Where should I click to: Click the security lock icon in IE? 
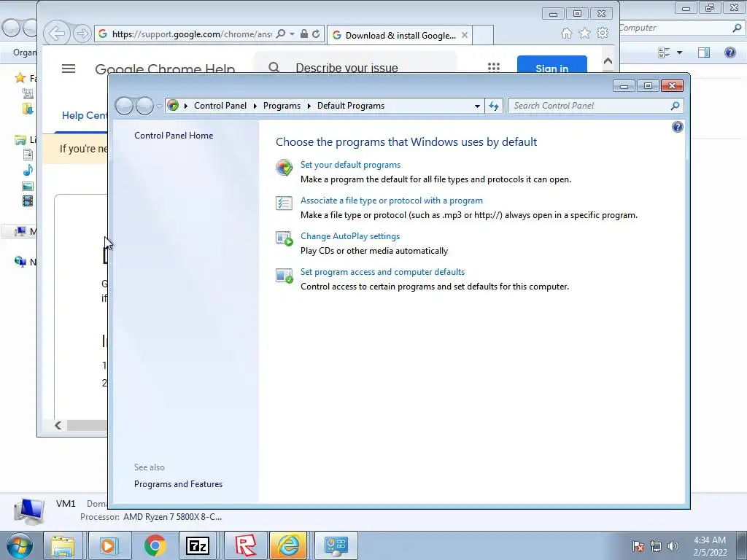(x=303, y=34)
